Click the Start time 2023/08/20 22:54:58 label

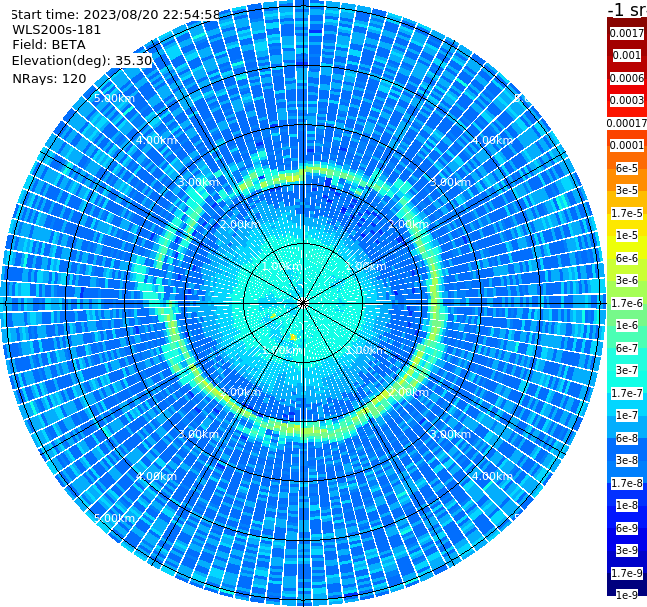pos(115,15)
